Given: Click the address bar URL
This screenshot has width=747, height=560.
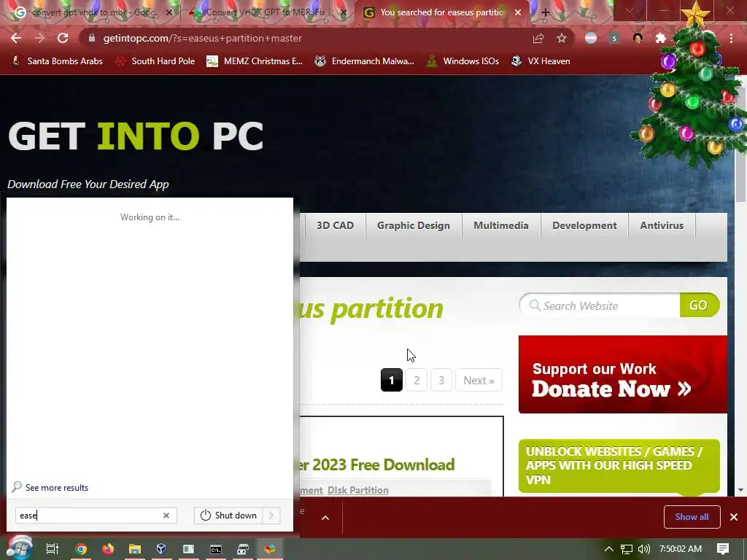Looking at the screenshot, I should click(203, 38).
